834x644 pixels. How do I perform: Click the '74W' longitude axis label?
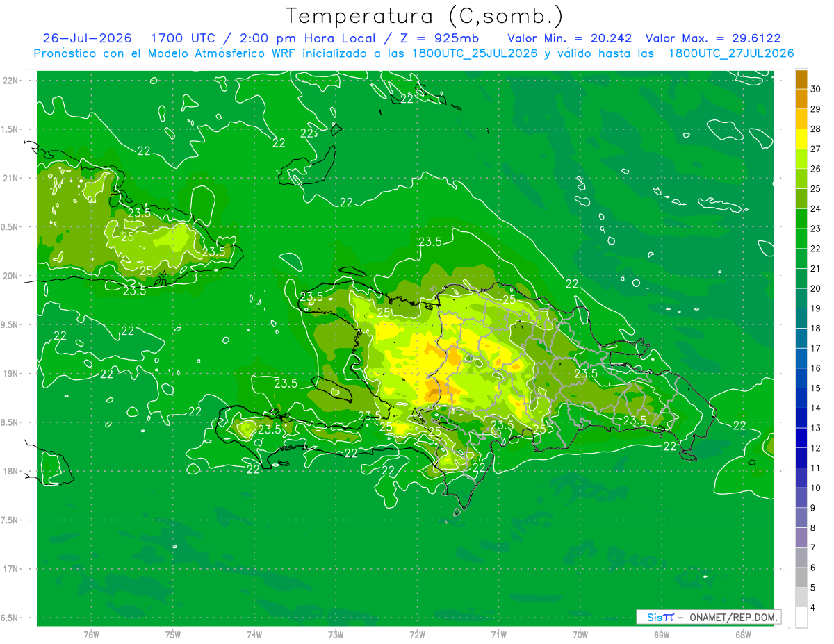pyautogui.click(x=254, y=635)
